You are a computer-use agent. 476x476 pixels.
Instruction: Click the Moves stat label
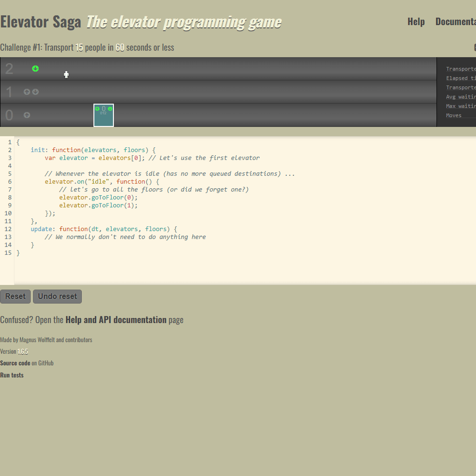coord(454,115)
